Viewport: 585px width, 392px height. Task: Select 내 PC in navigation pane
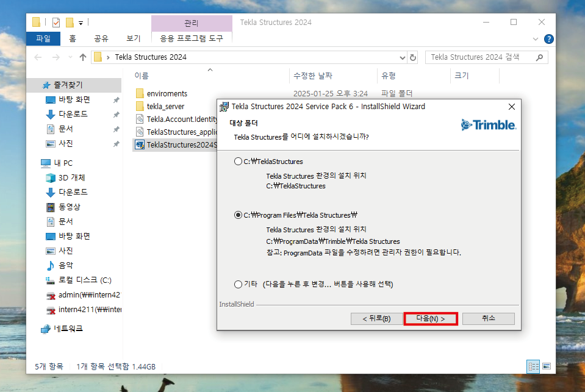63,163
